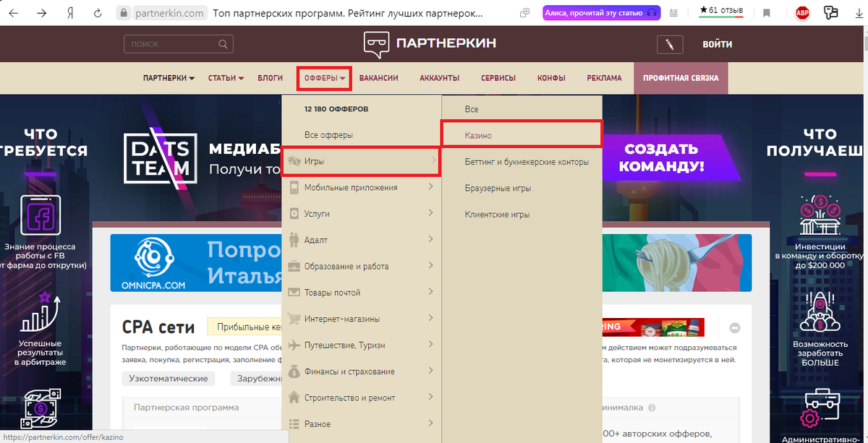868x443 pixels.
Task: Open the ABP ad blocker extension icon
Action: (x=802, y=13)
